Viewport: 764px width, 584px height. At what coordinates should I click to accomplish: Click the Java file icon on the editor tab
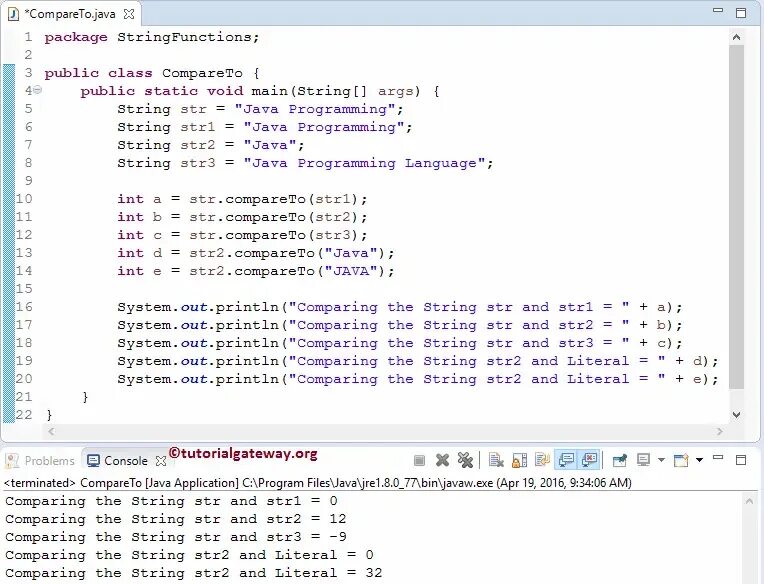pos(13,14)
